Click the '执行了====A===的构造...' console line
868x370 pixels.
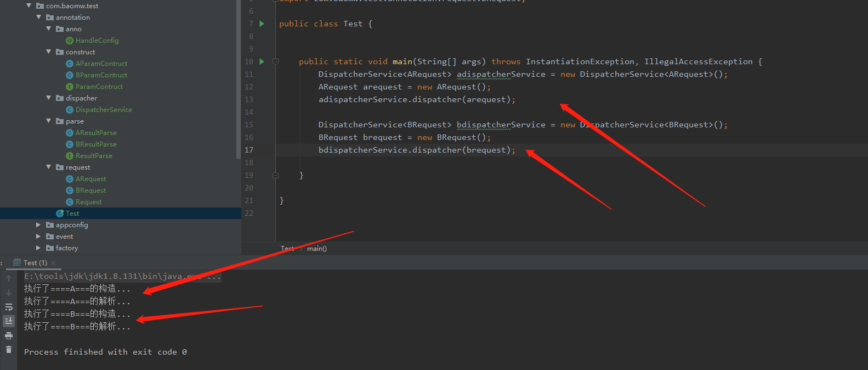(77, 289)
